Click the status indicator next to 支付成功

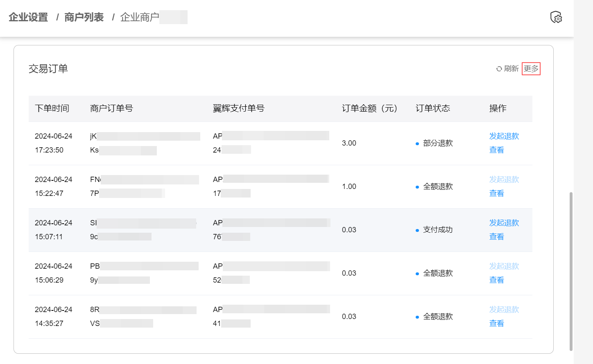pos(417,230)
